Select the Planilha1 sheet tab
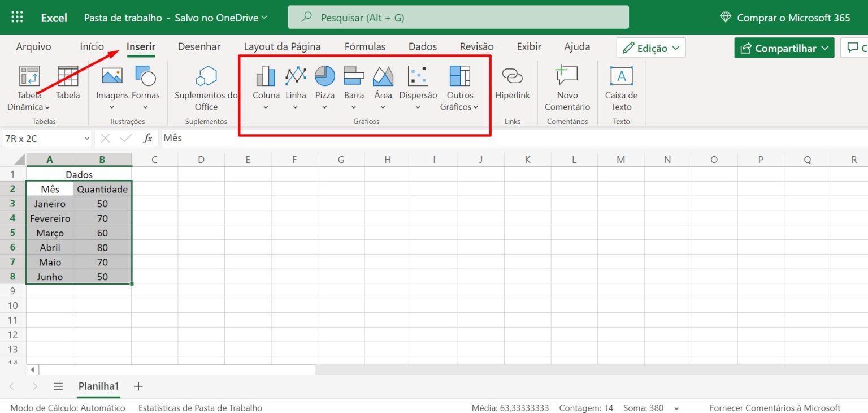 pyautogui.click(x=98, y=386)
